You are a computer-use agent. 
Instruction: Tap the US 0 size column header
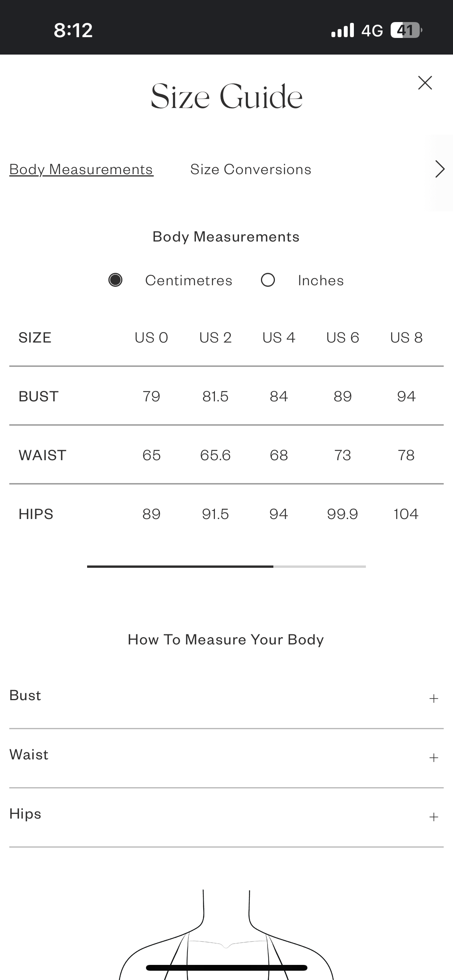(x=151, y=338)
